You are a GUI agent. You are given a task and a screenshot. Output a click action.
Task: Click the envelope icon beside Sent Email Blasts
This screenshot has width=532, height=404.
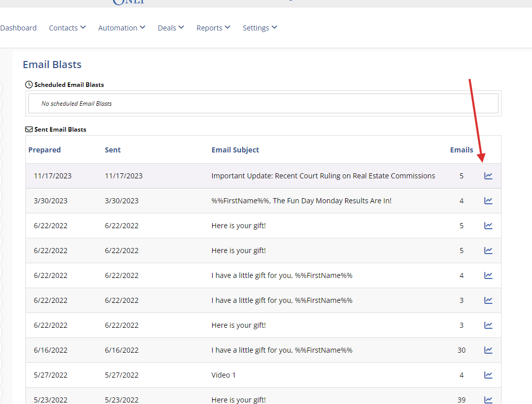tap(29, 129)
